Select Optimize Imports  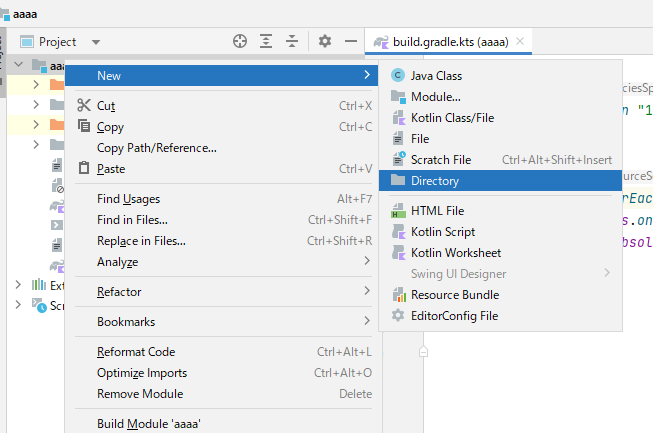[x=224, y=373]
